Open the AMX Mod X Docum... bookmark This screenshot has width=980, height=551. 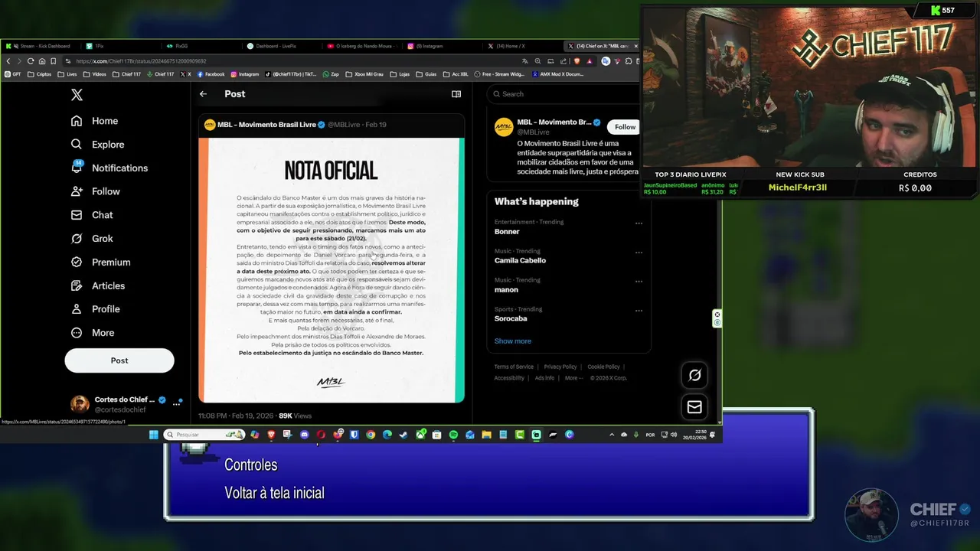(x=557, y=74)
